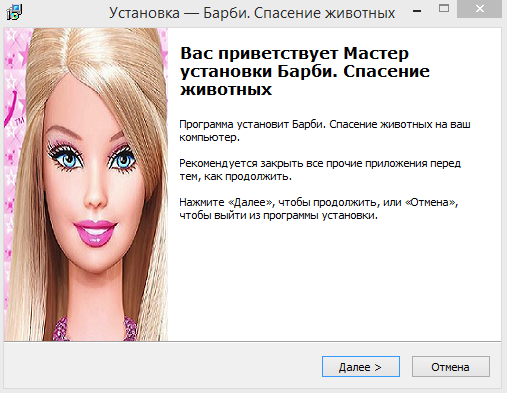This screenshot has height=393, width=507.
Task: Click text 'Программа установит Барби. Спасение животных'
Action: point(306,124)
